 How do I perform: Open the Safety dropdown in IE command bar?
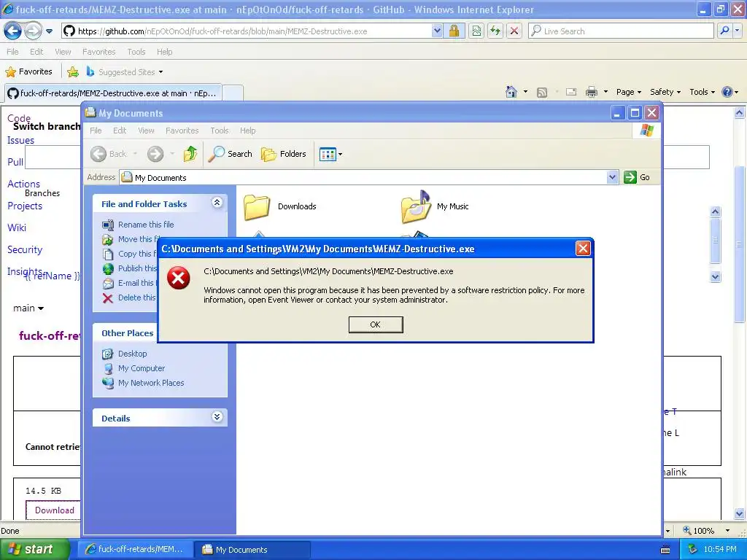tap(665, 92)
